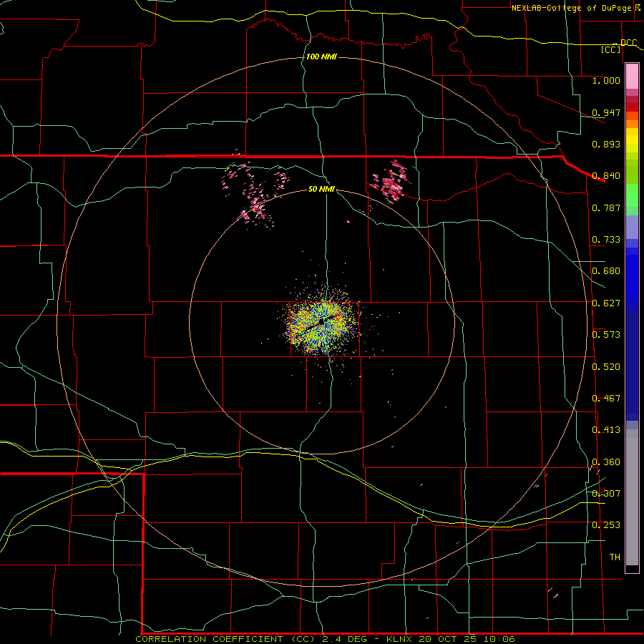Click the 50 NMI range ring label
The image size is (644, 644).
tap(321, 189)
